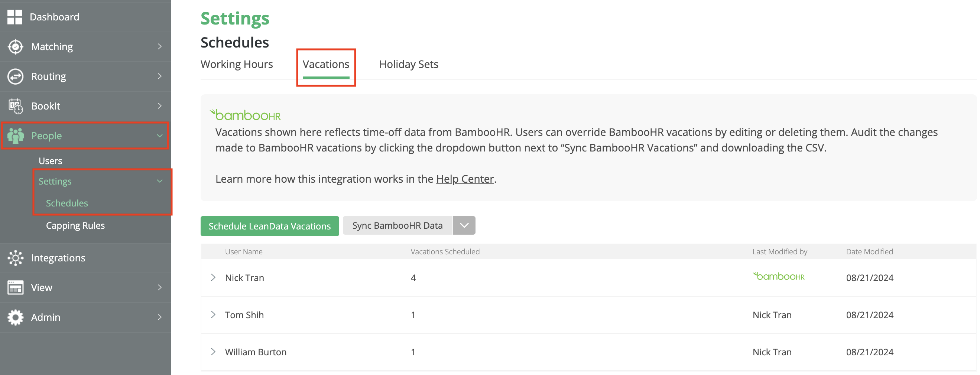Click the People group icon
This screenshot has width=980, height=375.
pos(16,136)
